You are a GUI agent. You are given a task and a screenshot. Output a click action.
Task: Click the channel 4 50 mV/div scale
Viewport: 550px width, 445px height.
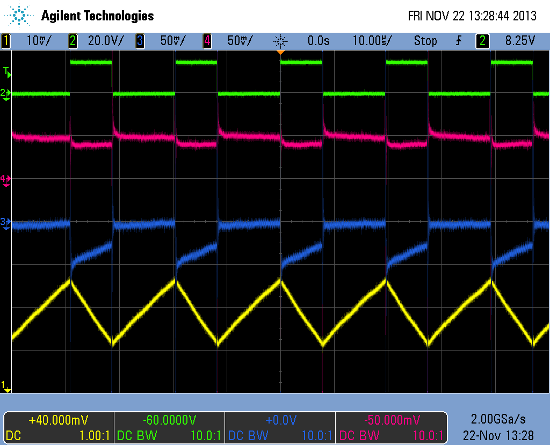240,41
